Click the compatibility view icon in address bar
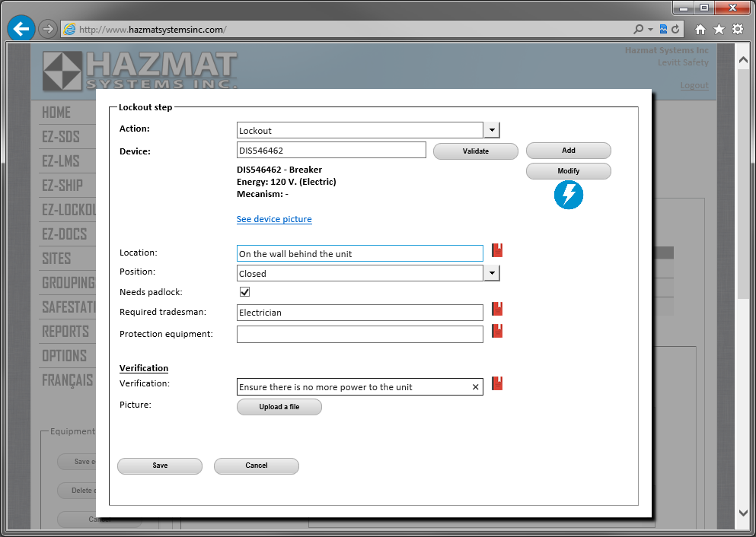756x537 pixels. 663,30
